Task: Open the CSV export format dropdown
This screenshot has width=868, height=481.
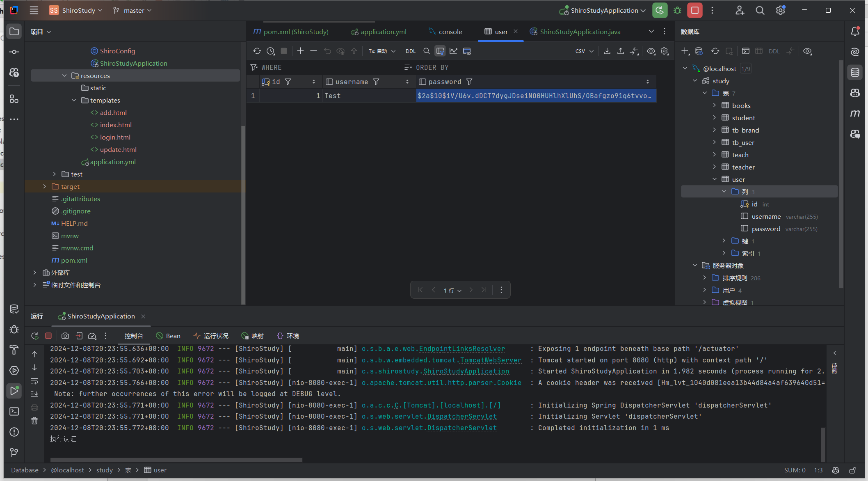Action: 584,51
